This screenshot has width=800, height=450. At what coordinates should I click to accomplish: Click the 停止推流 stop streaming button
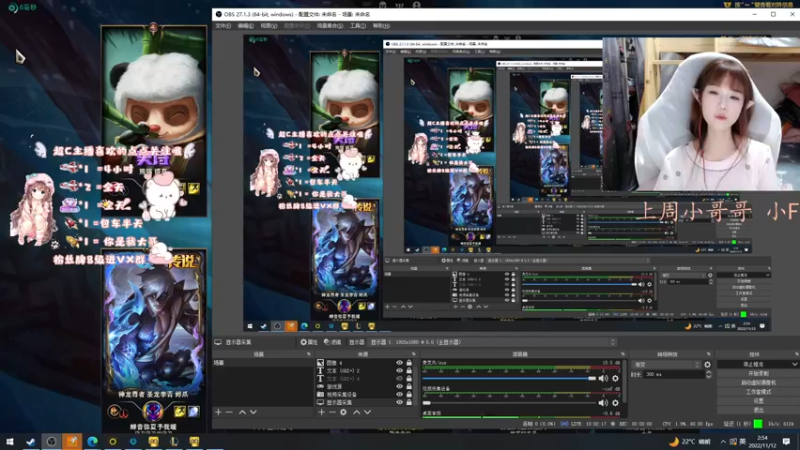(755, 364)
